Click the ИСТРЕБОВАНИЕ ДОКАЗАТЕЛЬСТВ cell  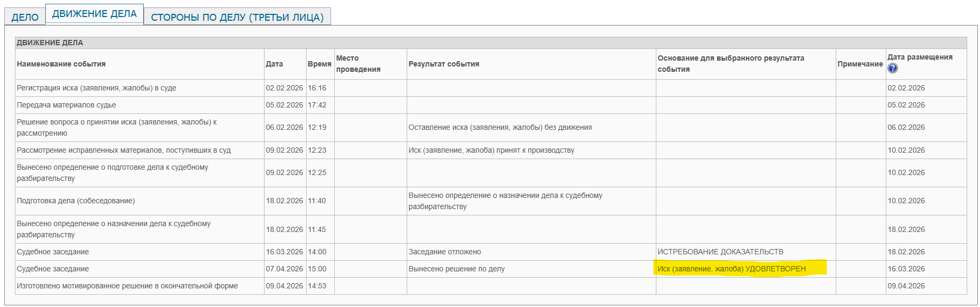point(720,252)
